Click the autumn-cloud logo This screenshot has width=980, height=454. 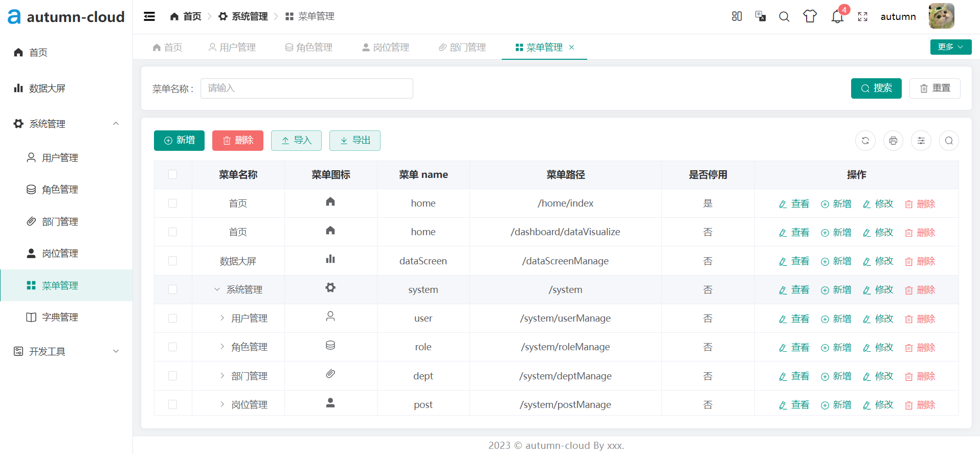point(66,17)
